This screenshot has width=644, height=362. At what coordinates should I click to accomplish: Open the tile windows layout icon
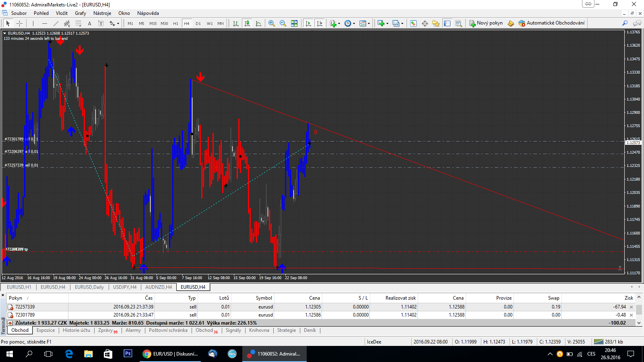click(294, 23)
